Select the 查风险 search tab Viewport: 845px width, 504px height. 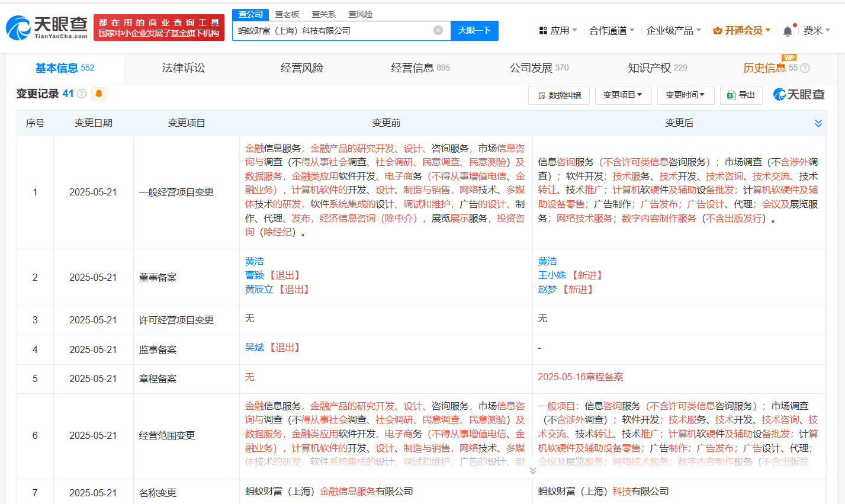click(361, 14)
